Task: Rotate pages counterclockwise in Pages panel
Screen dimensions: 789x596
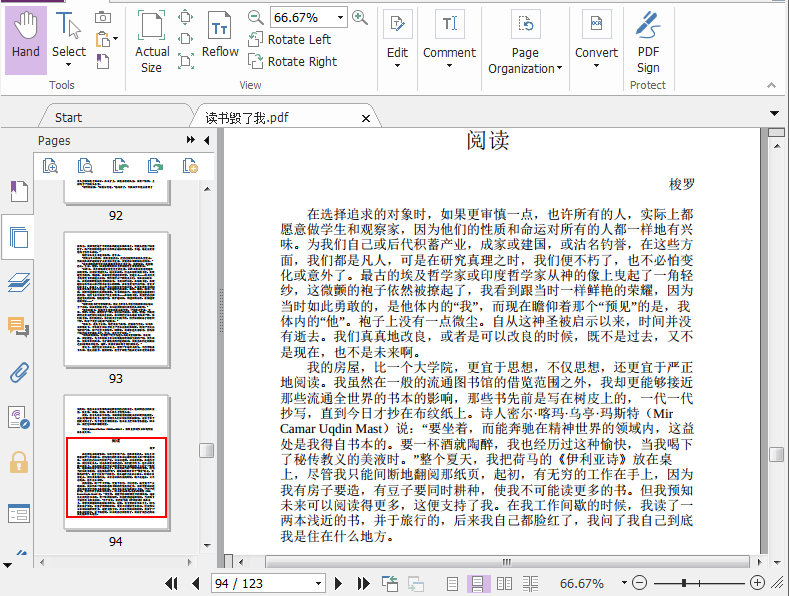Action: 120,166
